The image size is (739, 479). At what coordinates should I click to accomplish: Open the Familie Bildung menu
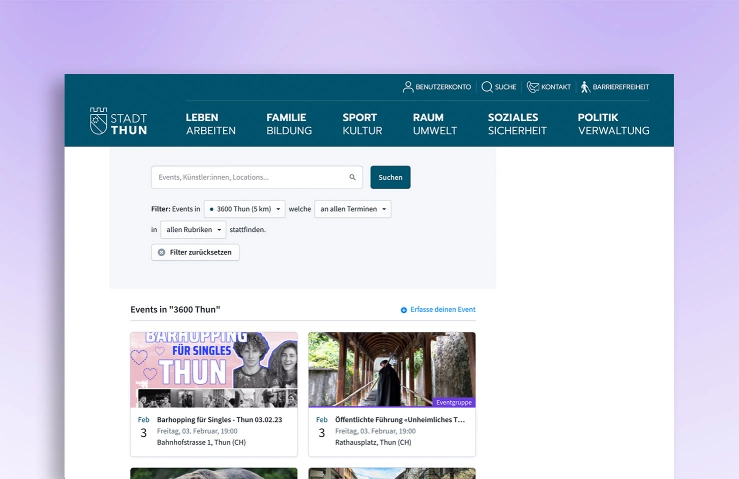[x=289, y=124]
